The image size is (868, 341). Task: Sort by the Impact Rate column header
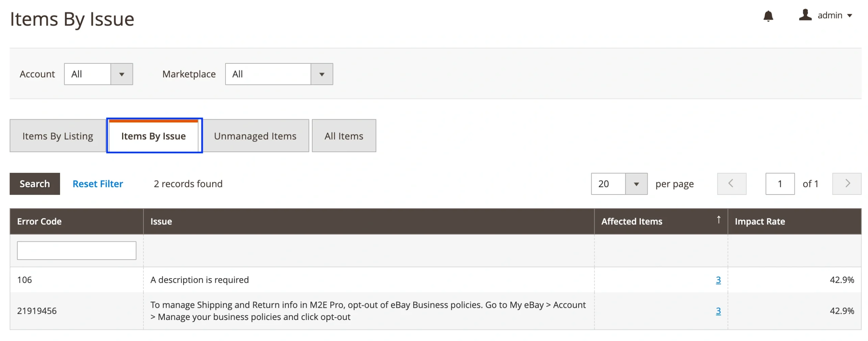tap(759, 221)
